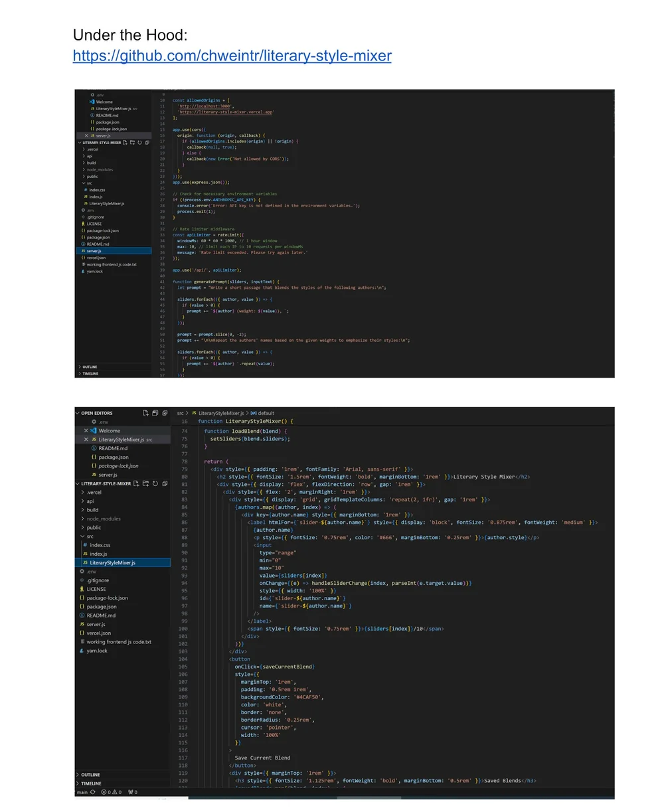Viewport: 664px width, 812px height.
Task: Click New Folder icon in LiteraryStyleMixer.js screenshot explorer
Action: coord(145,483)
